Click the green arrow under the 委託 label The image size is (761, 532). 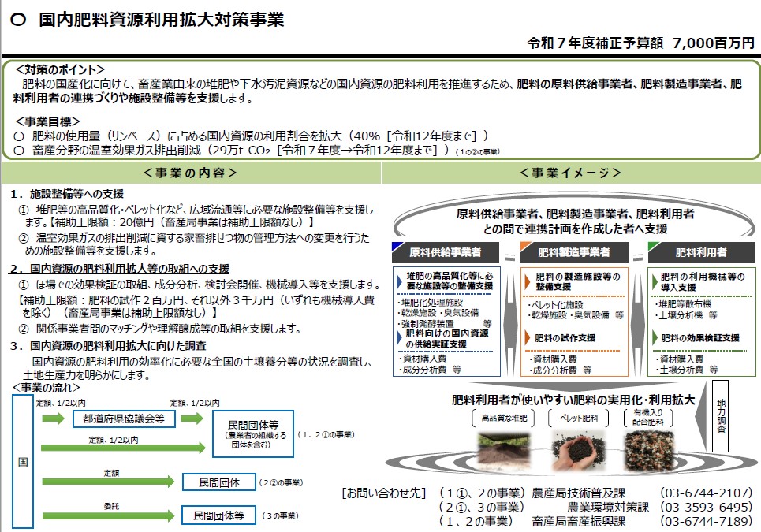coord(106,516)
